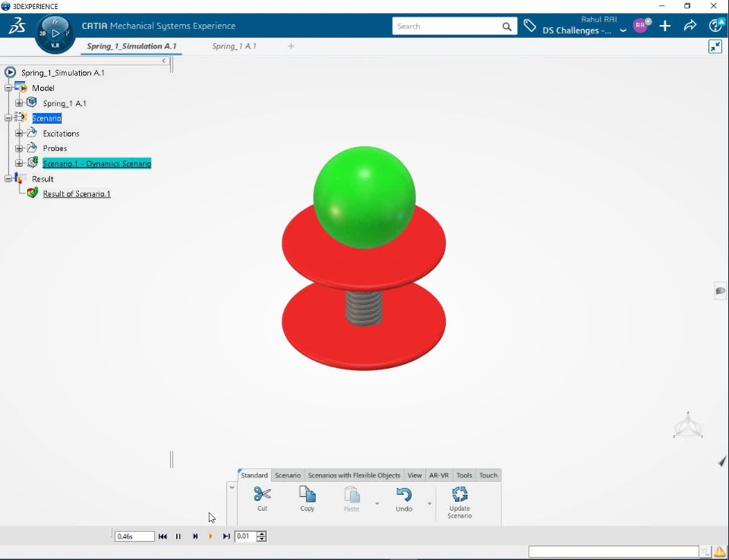Open the DS Challenges dropdown chevron
The height and width of the screenshot is (560, 729).
(x=623, y=30)
